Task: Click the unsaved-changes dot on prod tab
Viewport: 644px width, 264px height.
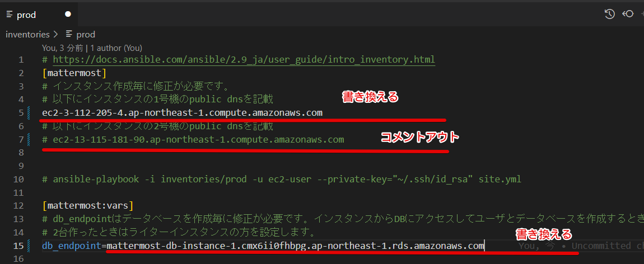Action: pos(68,15)
